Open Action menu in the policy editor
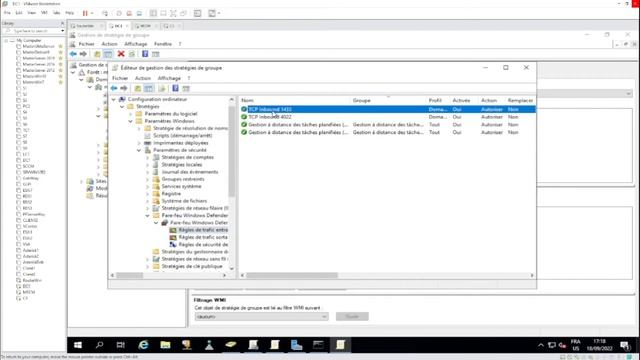The height and width of the screenshot is (360, 640). pyautogui.click(x=143, y=78)
